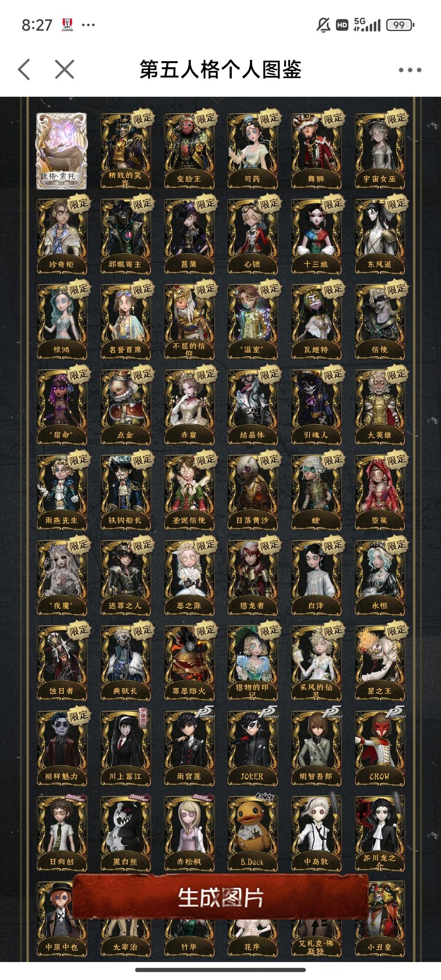Open the 川上富江 card
The height and width of the screenshot is (980, 441).
click(x=125, y=748)
